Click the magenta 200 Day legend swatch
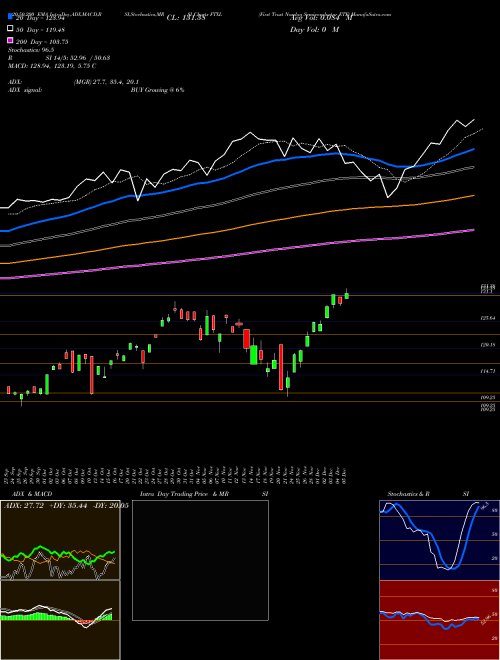The height and width of the screenshot is (660, 500). pyautogui.click(x=10, y=40)
